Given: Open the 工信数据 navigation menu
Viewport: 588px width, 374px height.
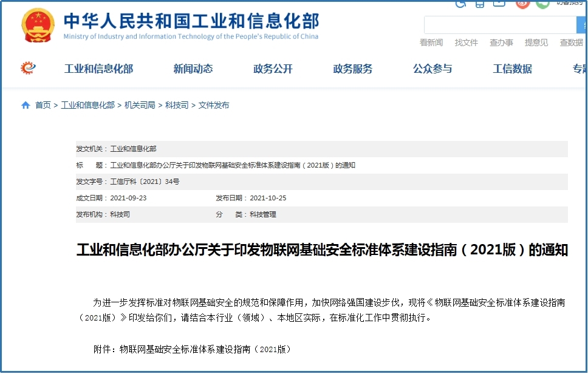Looking at the screenshot, I should [513, 69].
